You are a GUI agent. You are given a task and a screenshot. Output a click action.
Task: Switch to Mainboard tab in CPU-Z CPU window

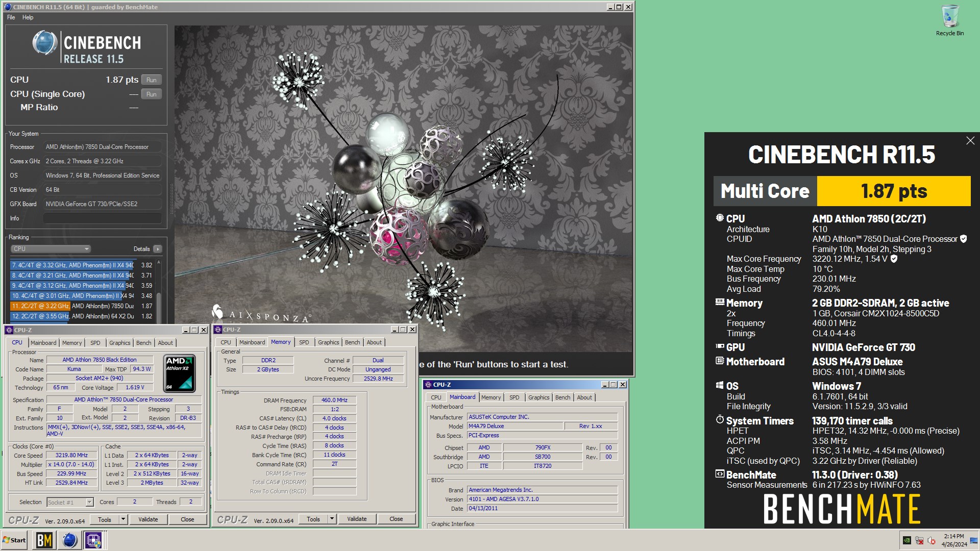(43, 343)
